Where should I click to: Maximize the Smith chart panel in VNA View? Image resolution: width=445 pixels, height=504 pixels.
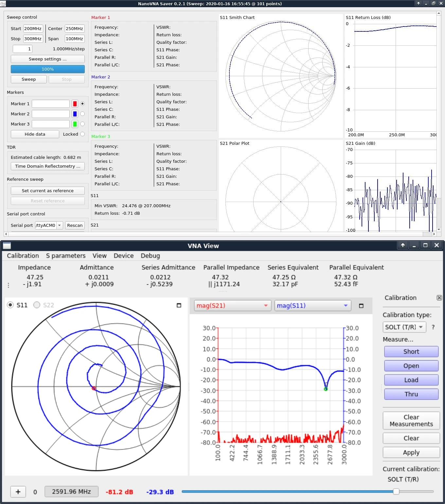coord(179,305)
